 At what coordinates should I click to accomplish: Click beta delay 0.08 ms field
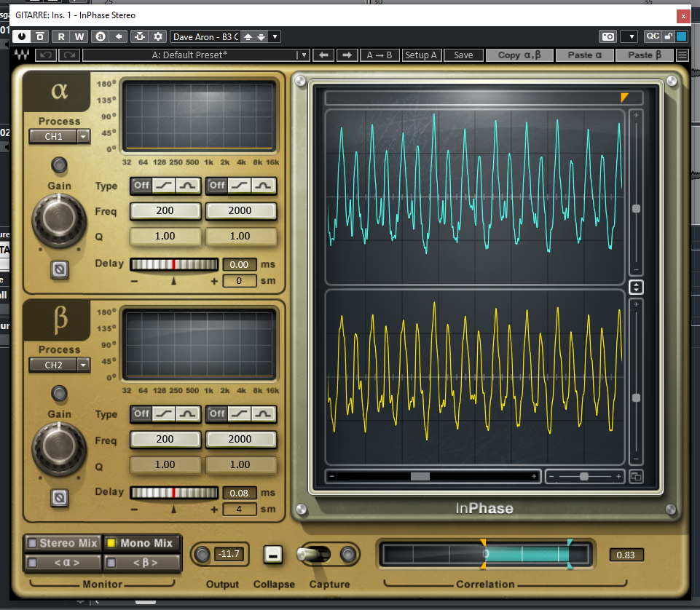240,493
